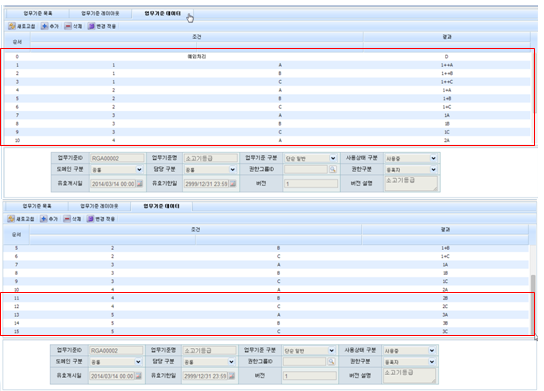
Task: Select result cell 2B in row 11
Action: click(445, 298)
